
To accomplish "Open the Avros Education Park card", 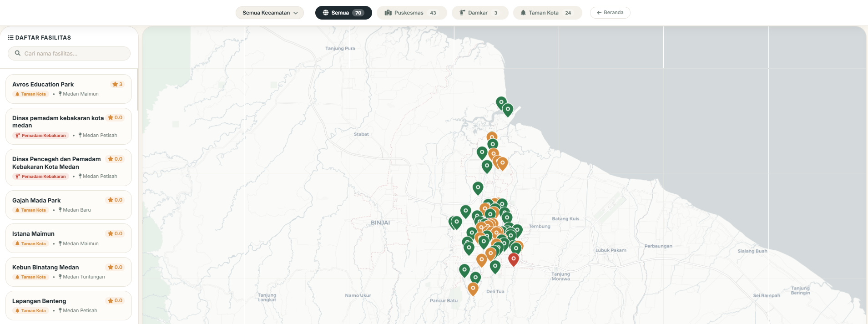I will pos(69,89).
